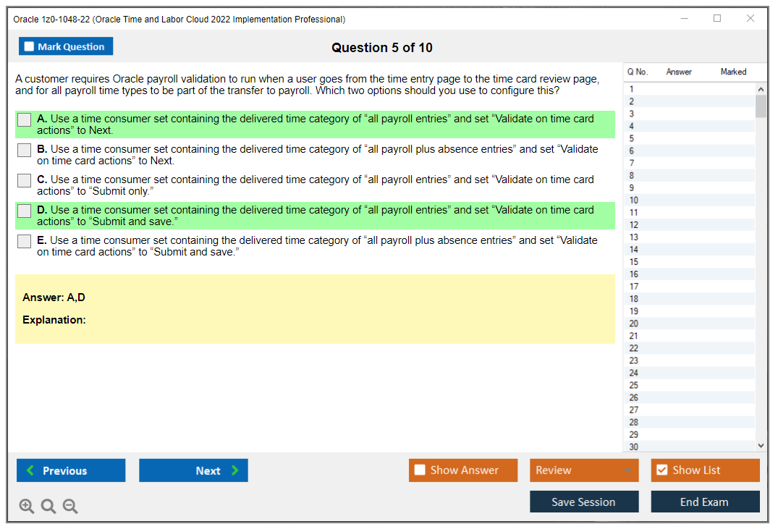Check answer option E checkbox
Viewport: 778px width, 532px height.
click(24, 241)
